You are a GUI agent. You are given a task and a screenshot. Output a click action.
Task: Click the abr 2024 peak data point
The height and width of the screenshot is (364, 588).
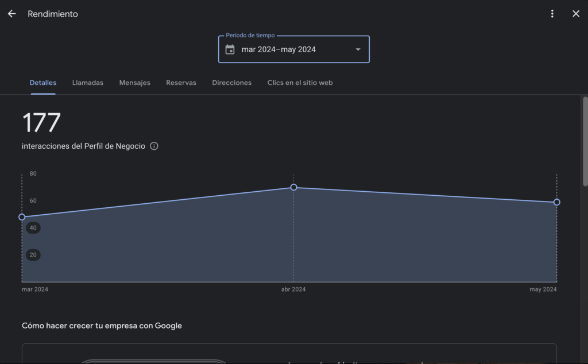pyautogui.click(x=293, y=187)
